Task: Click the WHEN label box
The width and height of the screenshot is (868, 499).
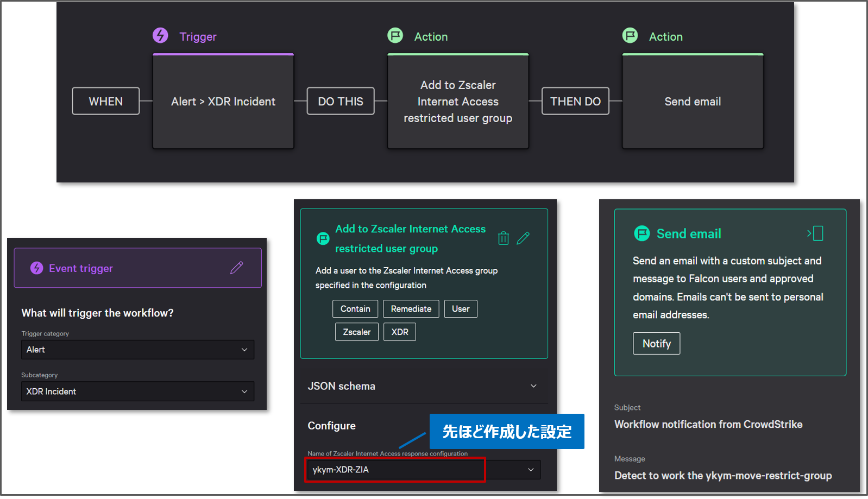Action: pyautogui.click(x=106, y=101)
